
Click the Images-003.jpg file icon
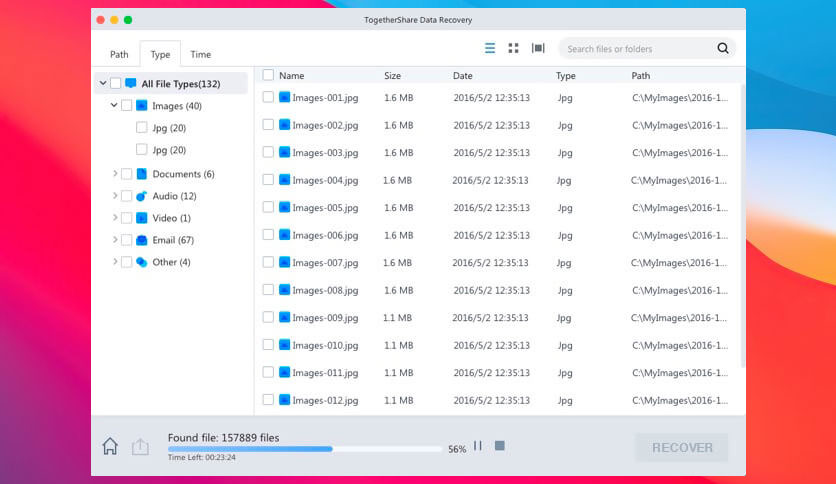coord(285,152)
